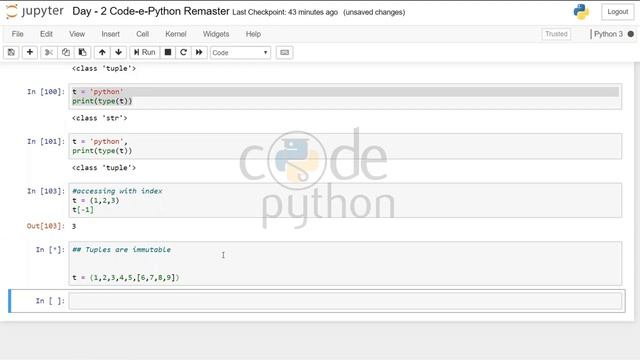The width and height of the screenshot is (640, 360).
Task: Click into cell In [100] code area
Action: tap(345, 96)
